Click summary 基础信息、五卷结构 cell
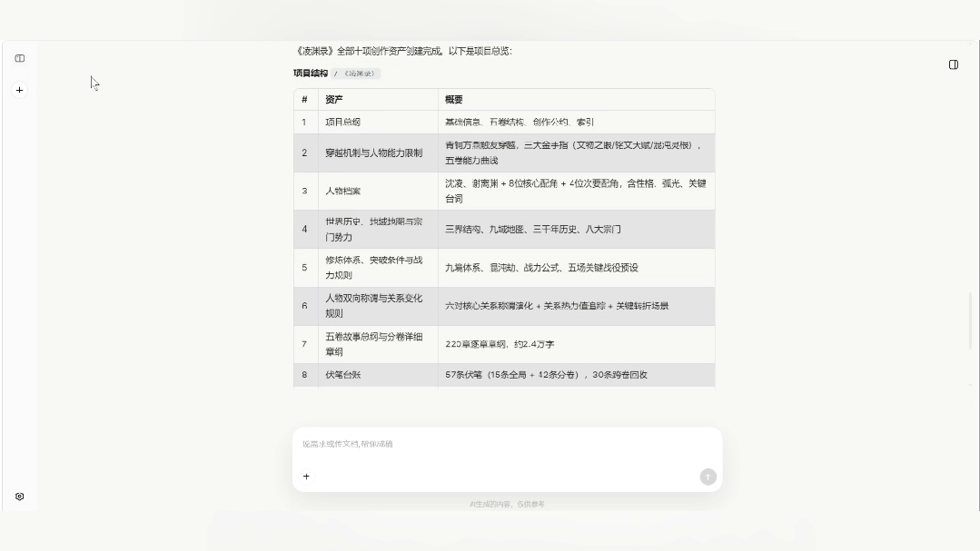This screenshot has width=980, height=551. click(x=576, y=122)
